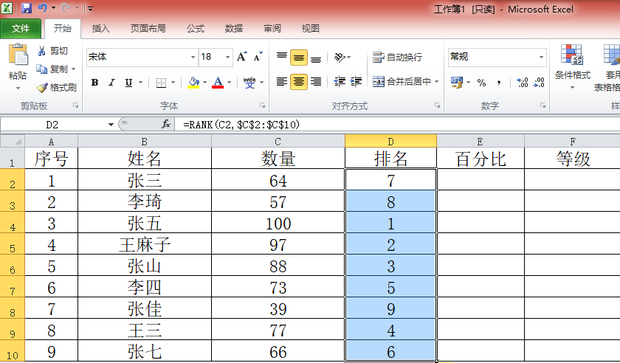Open the font size dropdown showing 18
Viewport: 620px width, 363px height.
click(x=228, y=57)
